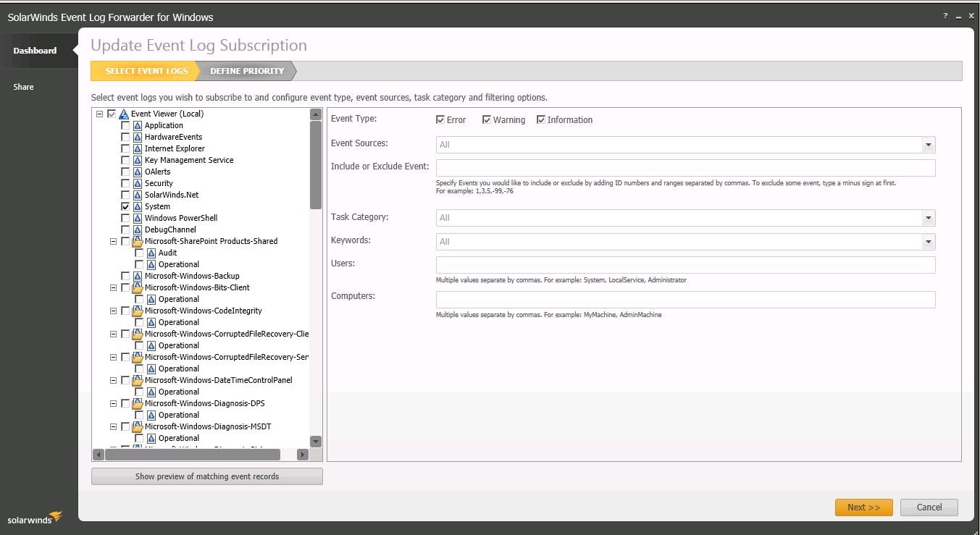Image resolution: width=980 pixels, height=535 pixels.
Task: Uncheck the Error event type
Action: click(440, 119)
